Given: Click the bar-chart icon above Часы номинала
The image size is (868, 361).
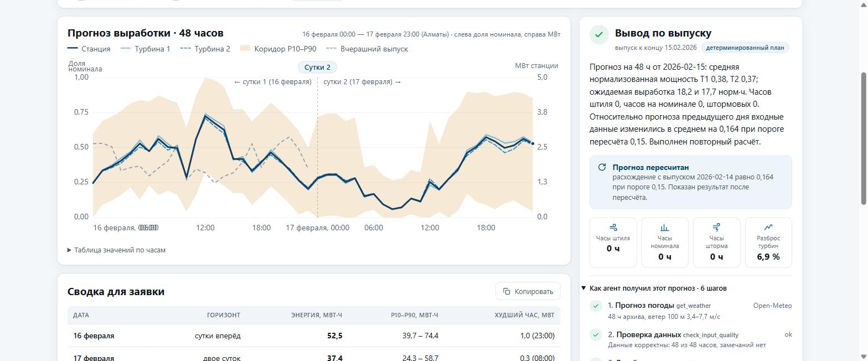Looking at the screenshot, I should coord(665,228).
